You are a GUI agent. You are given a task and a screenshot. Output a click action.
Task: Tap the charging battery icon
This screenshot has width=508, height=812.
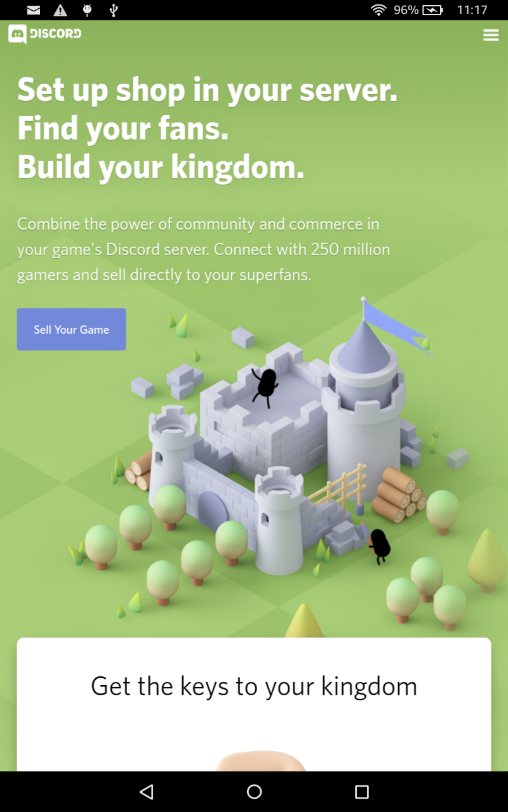coord(433,10)
